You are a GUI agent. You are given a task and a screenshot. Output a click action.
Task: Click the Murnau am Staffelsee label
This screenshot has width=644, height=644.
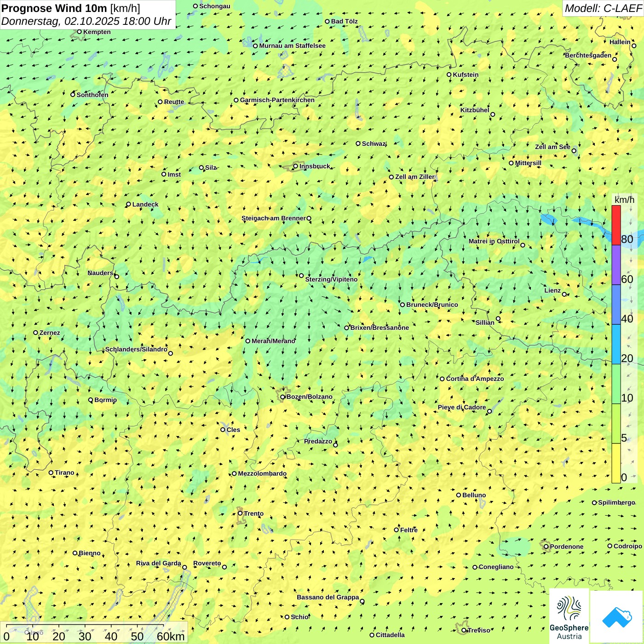pos(292,46)
